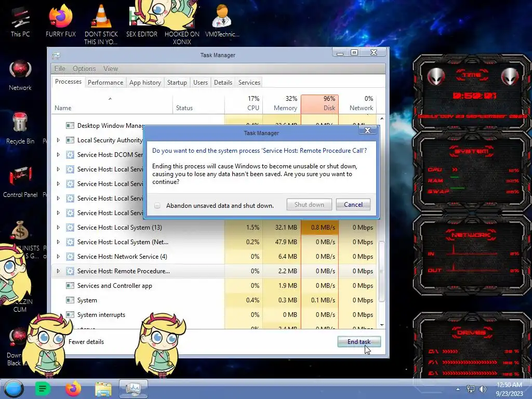Screen dimensions: 532x399
Task: Open the View menu
Action: [x=111, y=69]
